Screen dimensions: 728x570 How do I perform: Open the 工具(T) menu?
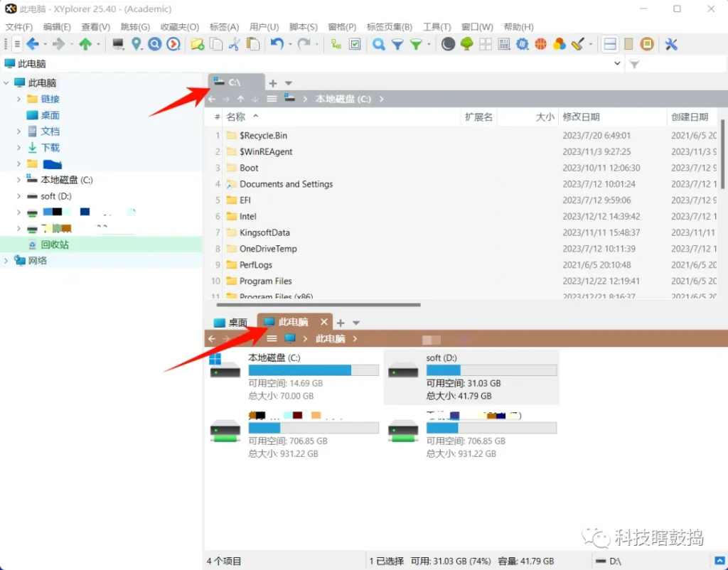pos(437,27)
